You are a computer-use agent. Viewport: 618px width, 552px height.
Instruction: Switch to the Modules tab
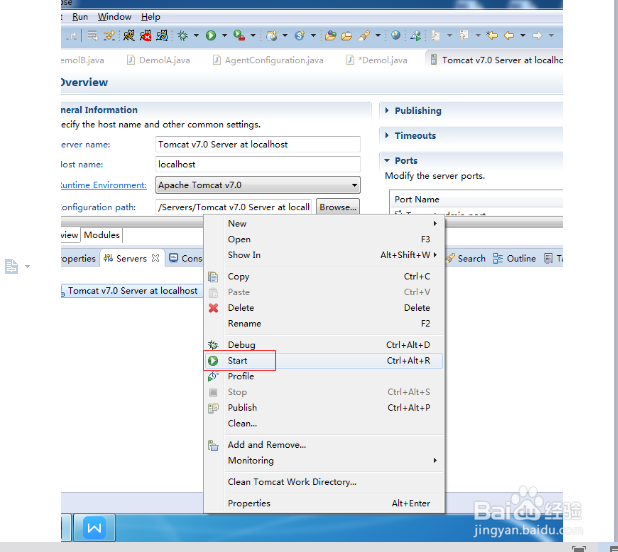coord(102,235)
